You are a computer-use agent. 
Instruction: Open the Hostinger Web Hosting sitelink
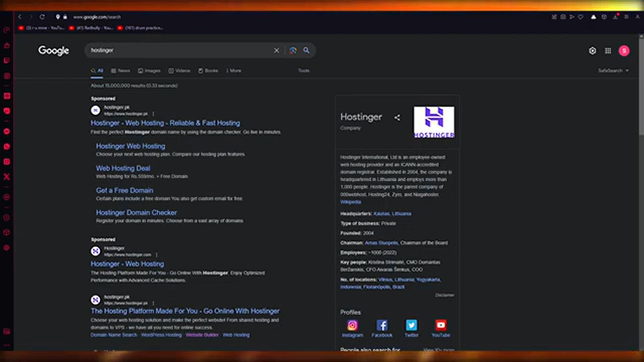click(x=130, y=146)
